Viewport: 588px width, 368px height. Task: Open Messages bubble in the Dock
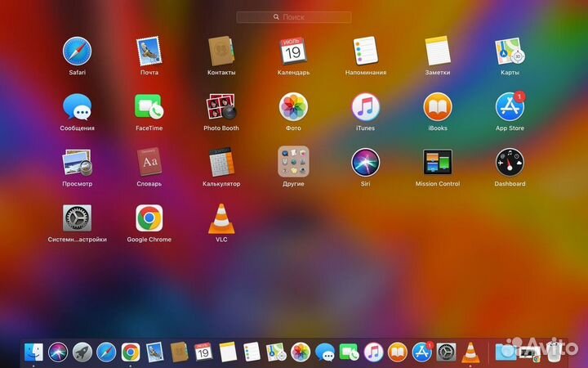click(325, 353)
